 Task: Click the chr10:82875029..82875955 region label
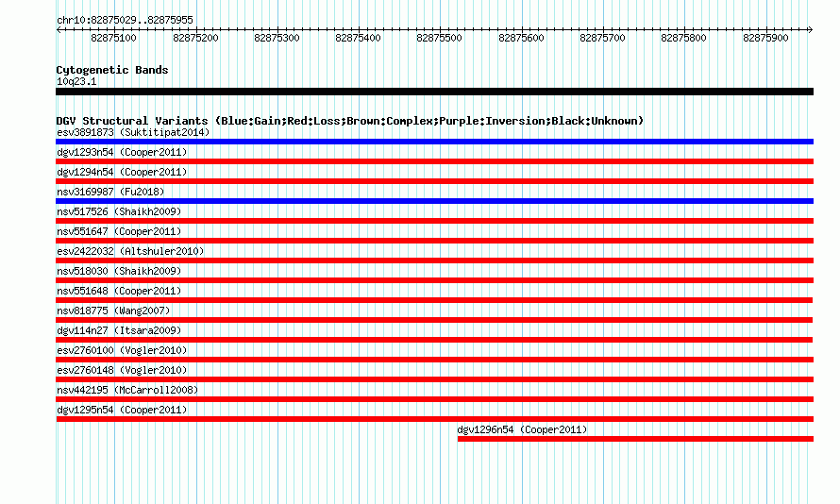coord(125,20)
